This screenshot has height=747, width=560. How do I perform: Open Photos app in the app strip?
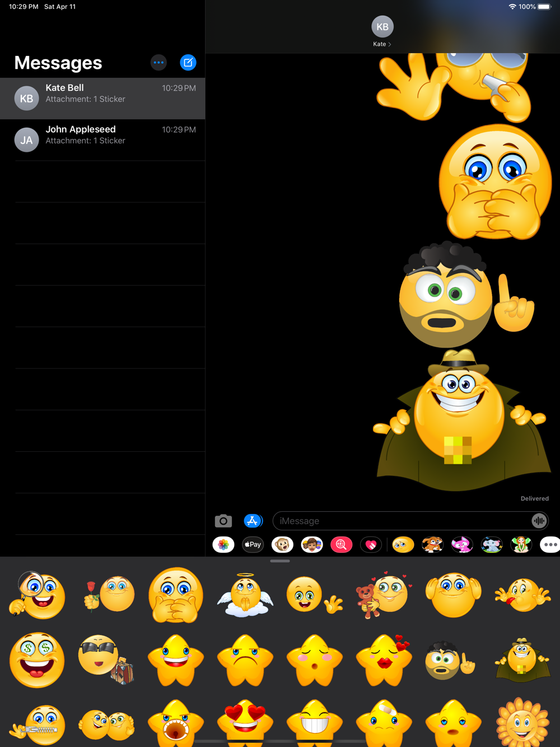(223, 544)
